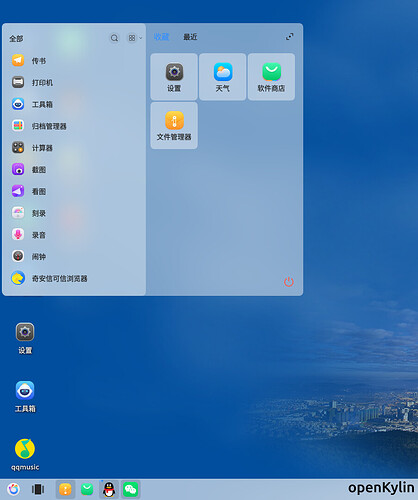Open QQ penguin icon in taskbar
This screenshot has width=418, height=500.
click(x=109, y=489)
